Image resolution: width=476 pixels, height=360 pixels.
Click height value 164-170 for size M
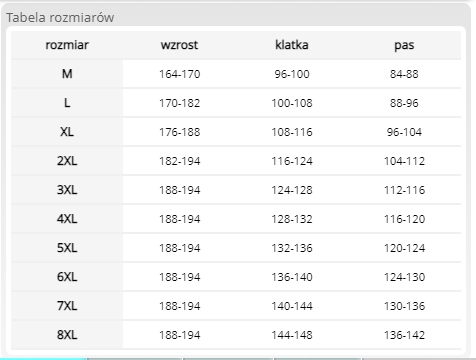179,74
